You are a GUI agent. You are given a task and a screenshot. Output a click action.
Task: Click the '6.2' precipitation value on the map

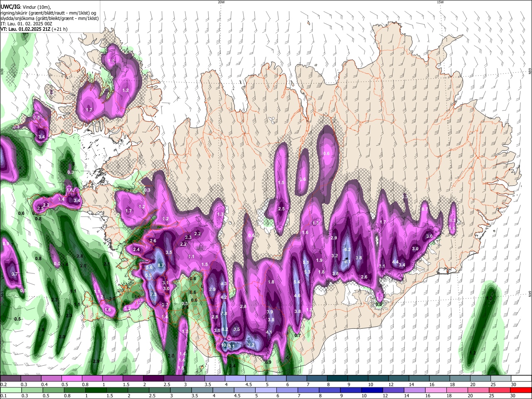348,249
